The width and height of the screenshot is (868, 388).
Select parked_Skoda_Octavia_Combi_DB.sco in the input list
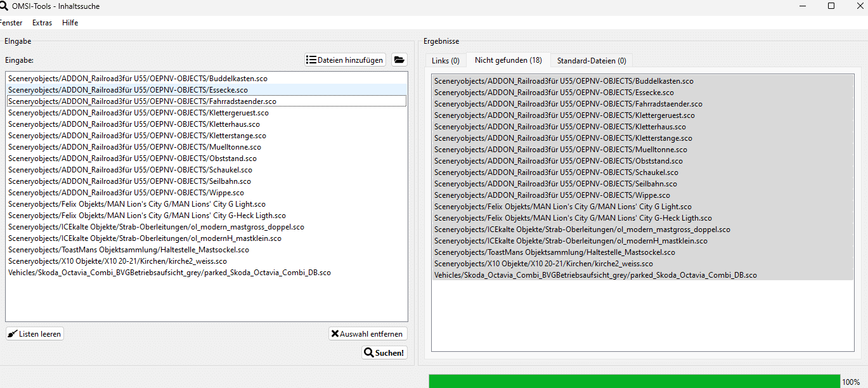(169, 273)
